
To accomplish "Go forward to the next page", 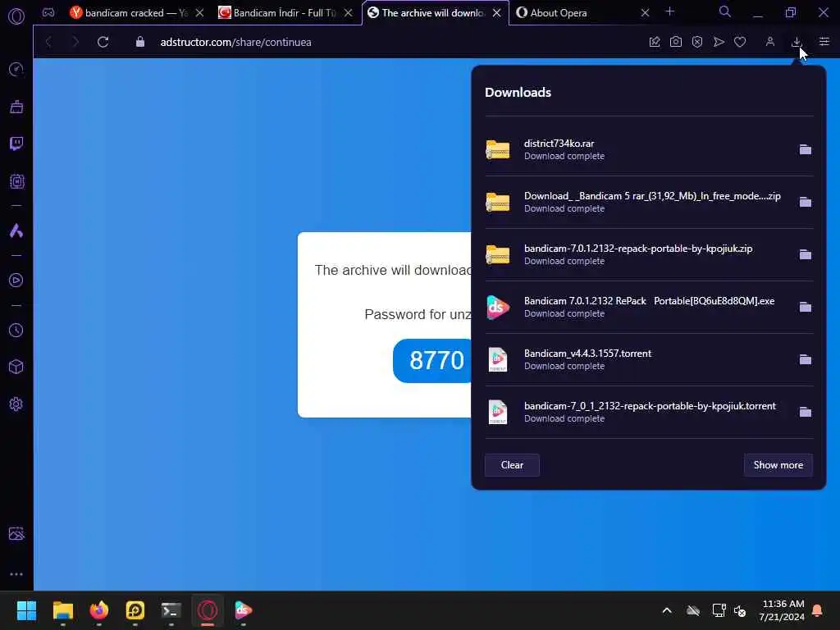I will [x=75, y=42].
